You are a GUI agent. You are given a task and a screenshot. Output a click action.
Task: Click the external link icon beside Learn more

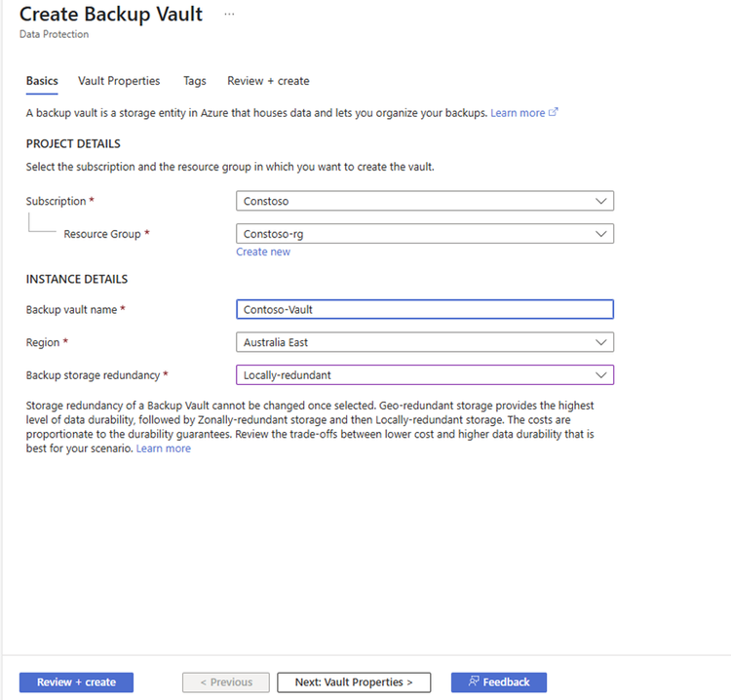[553, 112]
